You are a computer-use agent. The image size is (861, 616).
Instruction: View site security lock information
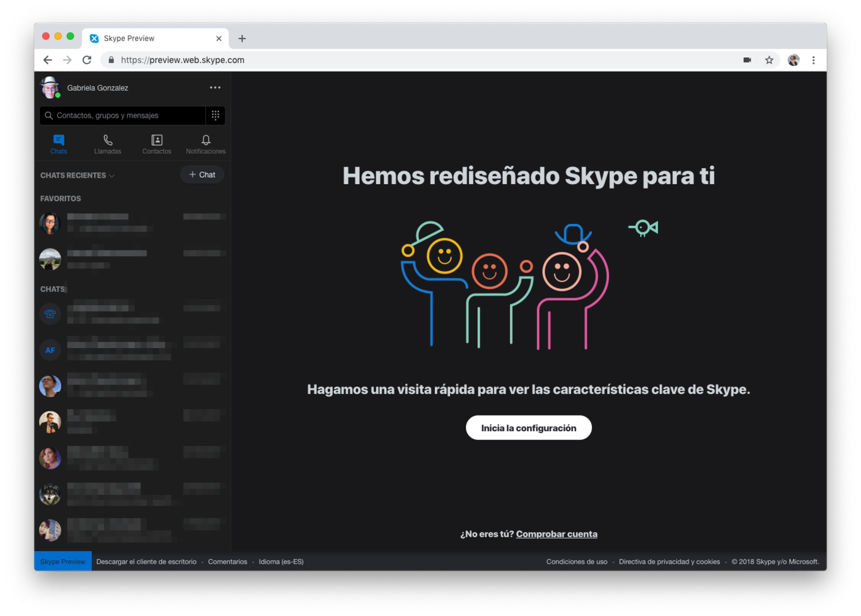pos(112,60)
